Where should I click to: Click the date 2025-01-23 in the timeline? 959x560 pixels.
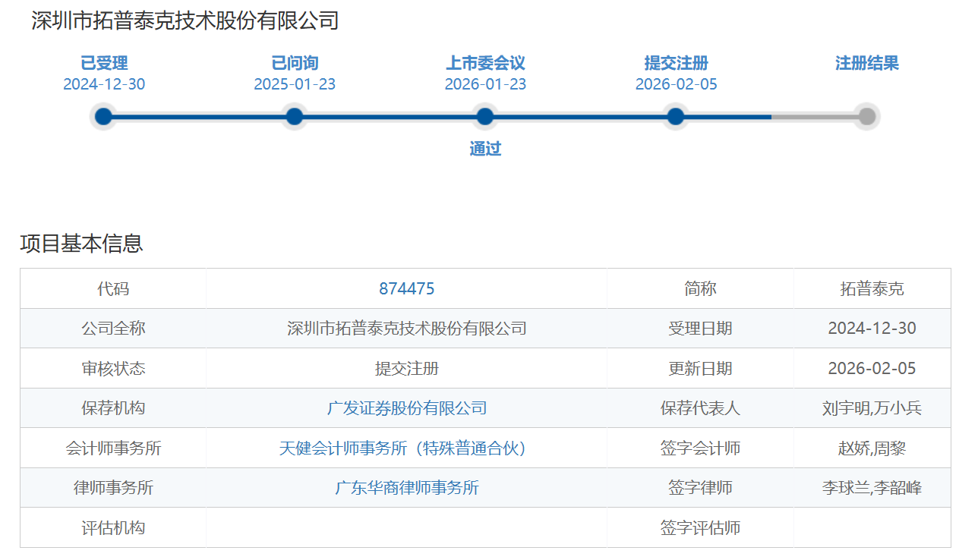pyautogui.click(x=295, y=84)
